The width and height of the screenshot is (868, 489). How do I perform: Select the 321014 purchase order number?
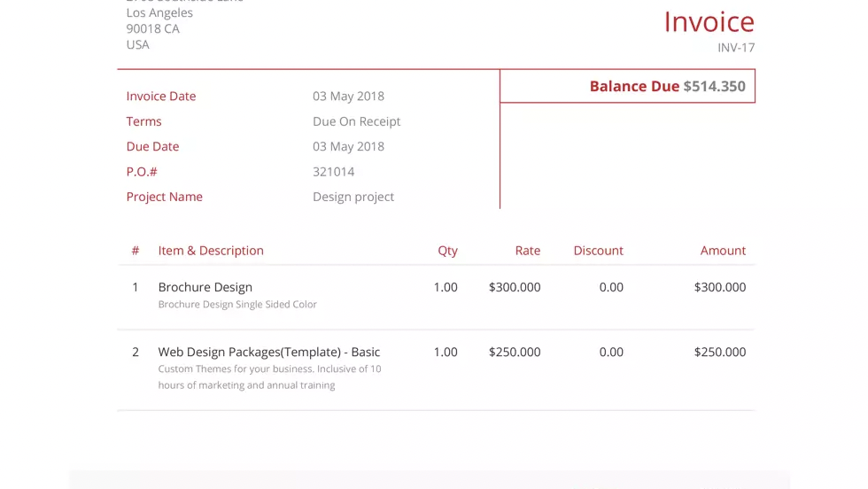click(333, 172)
